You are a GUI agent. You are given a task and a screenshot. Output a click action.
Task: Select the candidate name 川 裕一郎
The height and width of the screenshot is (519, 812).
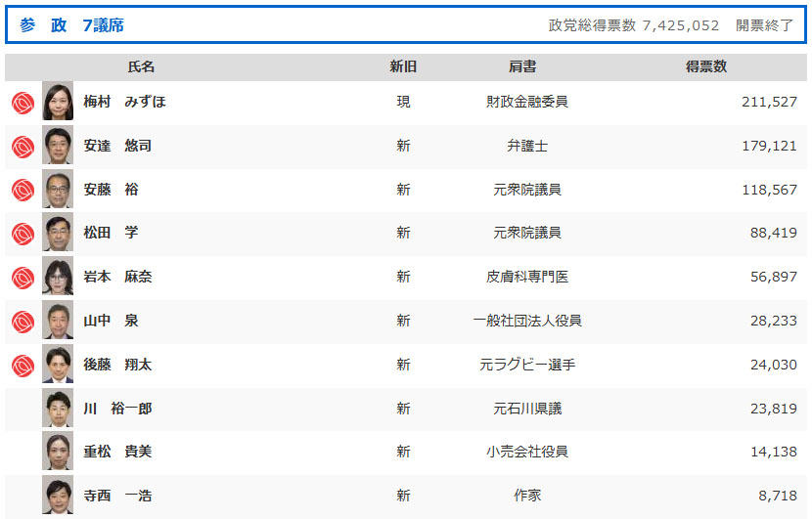point(117,409)
